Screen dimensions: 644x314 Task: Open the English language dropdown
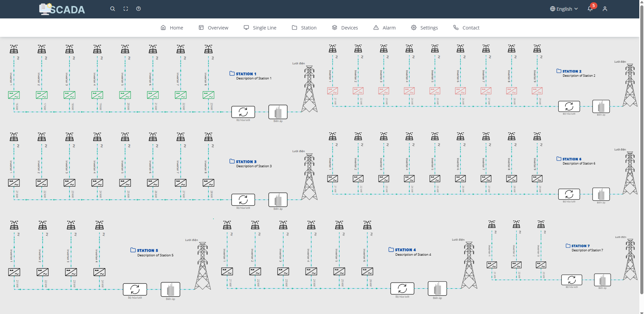click(x=564, y=9)
